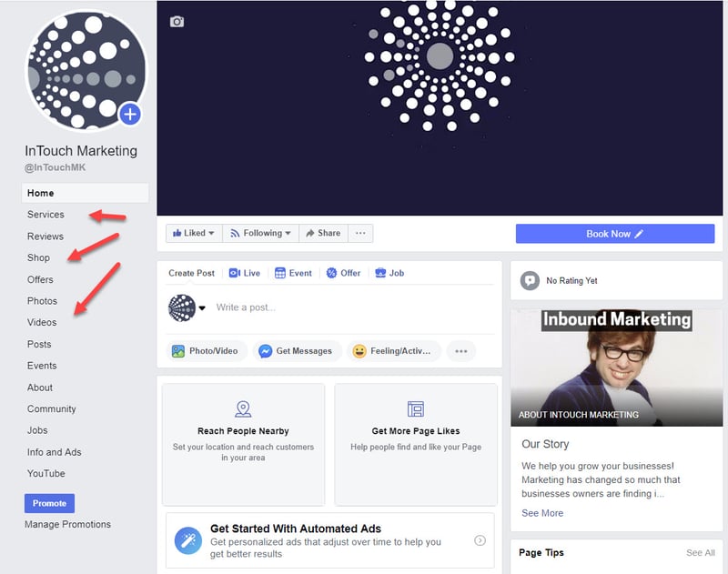Click the Reach People Nearby card title
728x574 pixels.
(x=243, y=430)
